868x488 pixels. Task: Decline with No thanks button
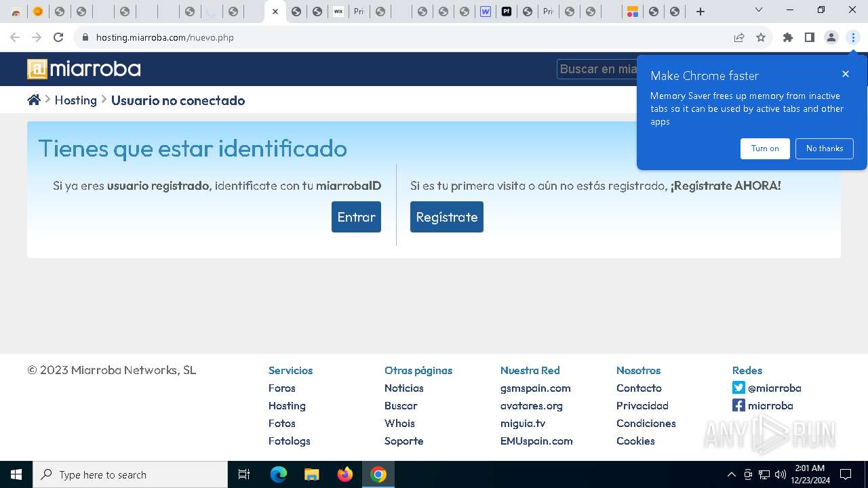click(x=825, y=148)
